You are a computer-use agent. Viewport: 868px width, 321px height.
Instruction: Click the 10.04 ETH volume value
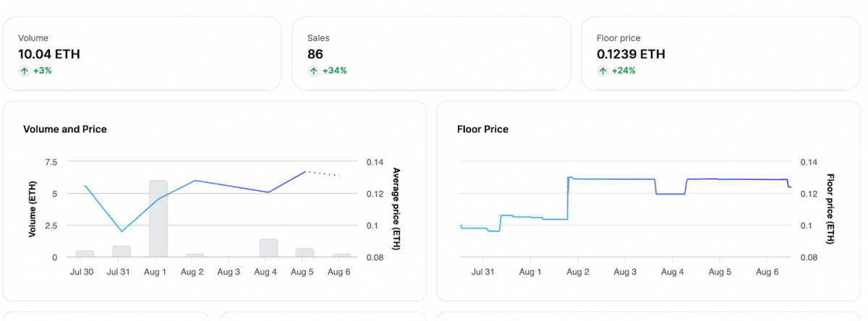[x=48, y=54]
